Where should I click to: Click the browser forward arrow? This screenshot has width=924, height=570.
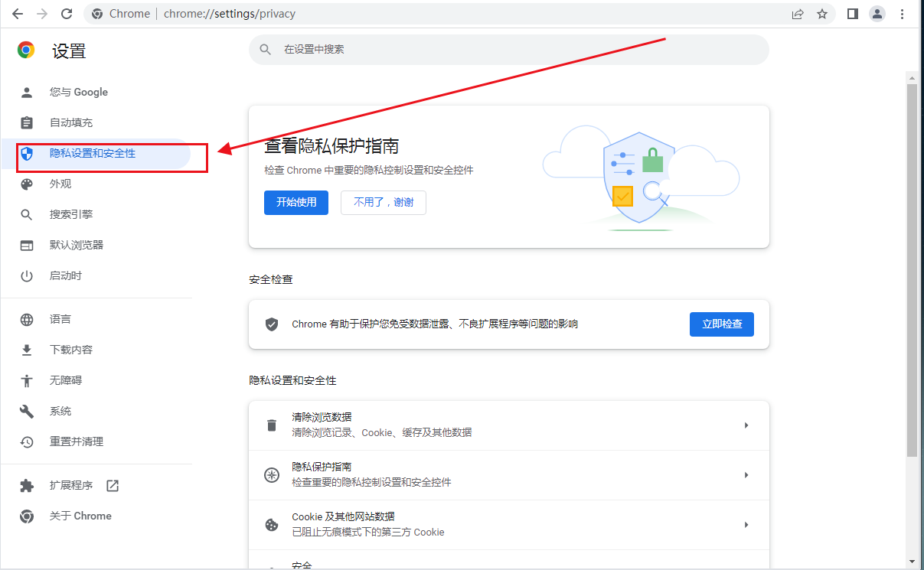point(42,14)
